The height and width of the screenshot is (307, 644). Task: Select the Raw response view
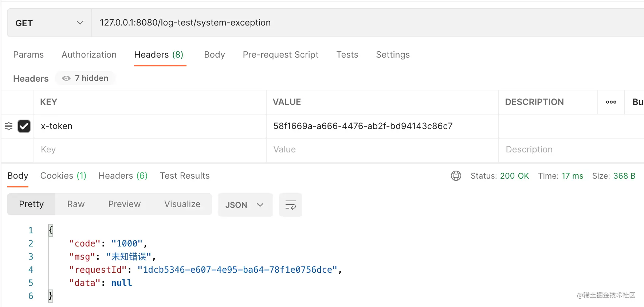tap(76, 204)
